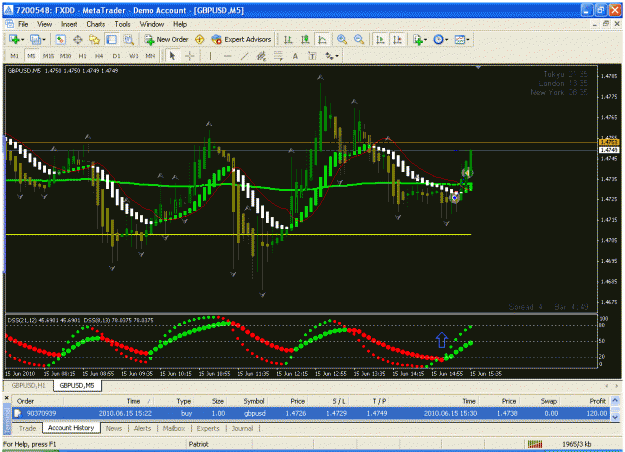Click the New Order toolbar button

pyautogui.click(x=166, y=39)
